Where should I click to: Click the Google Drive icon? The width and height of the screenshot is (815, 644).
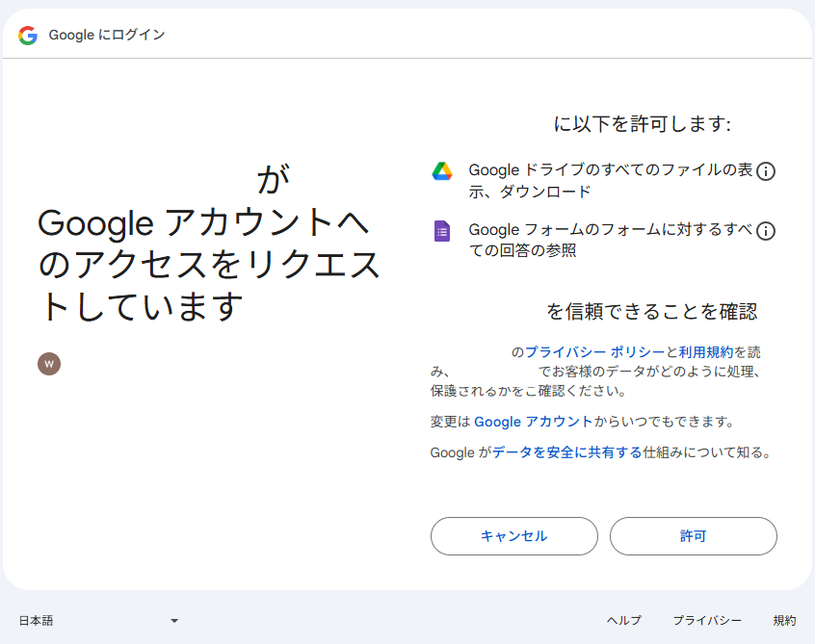[x=442, y=171]
